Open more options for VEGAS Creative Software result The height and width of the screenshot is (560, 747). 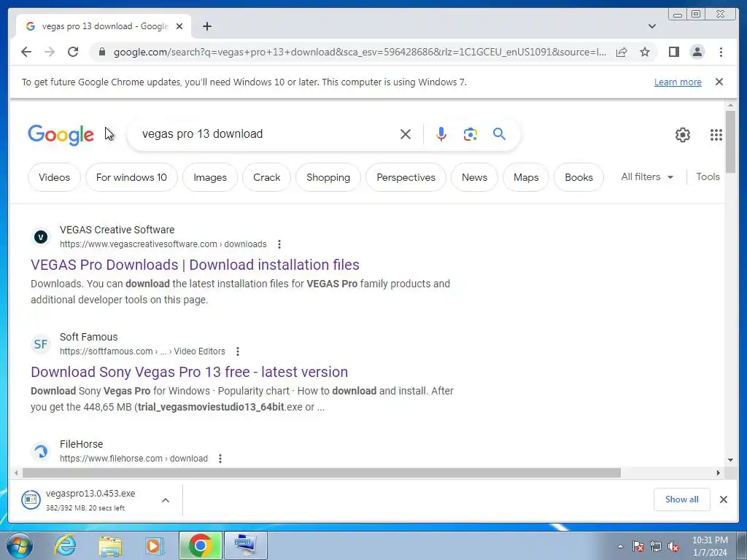coord(279,244)
